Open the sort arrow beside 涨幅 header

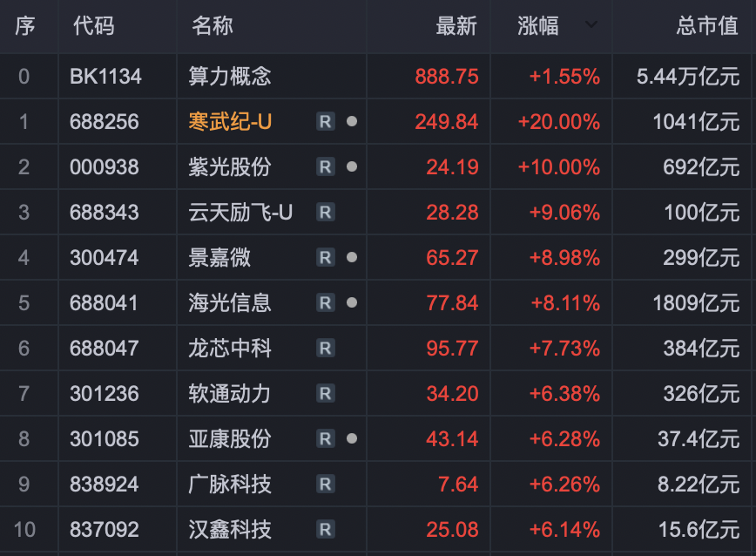pos(591,25)
